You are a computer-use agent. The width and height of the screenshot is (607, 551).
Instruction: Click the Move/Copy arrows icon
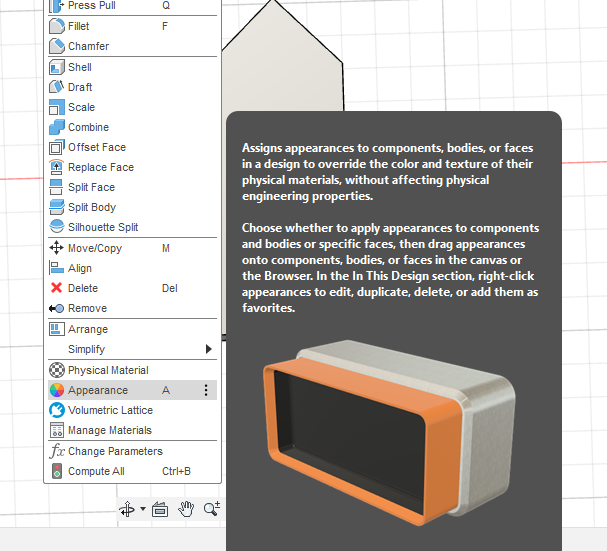tap(57, 248)
